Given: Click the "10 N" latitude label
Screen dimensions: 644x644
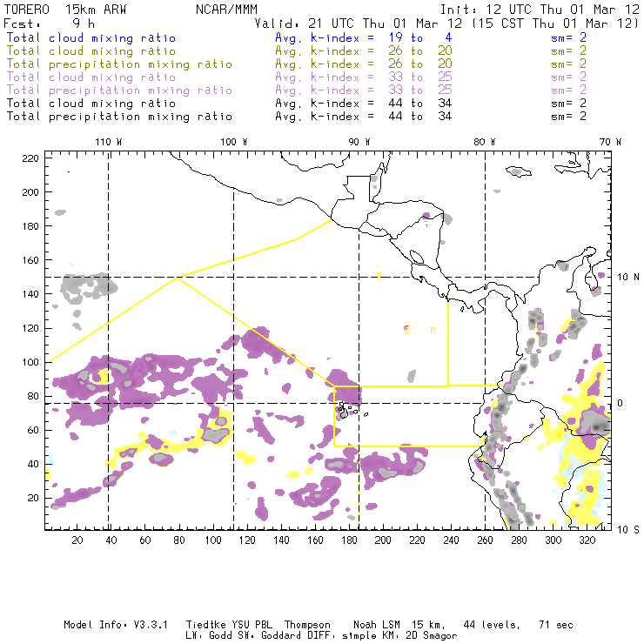Looking at the screenshot, I should [x=628, y=278].
